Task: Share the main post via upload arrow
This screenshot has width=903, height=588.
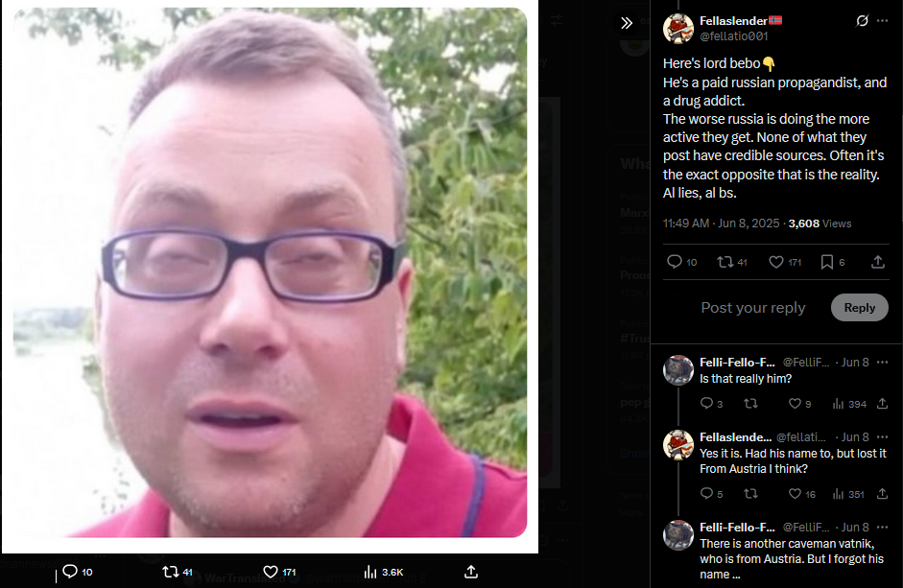Action: point(878,262)
